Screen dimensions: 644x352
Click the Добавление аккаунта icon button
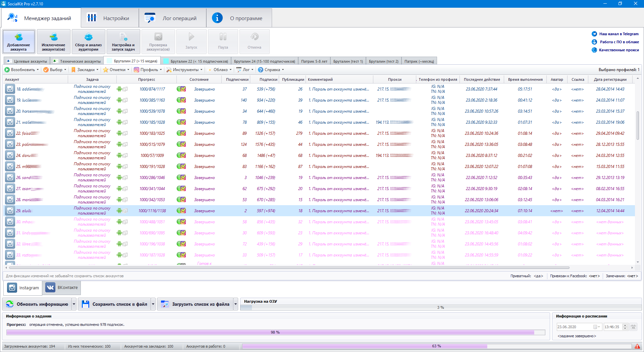click(19, 42)
